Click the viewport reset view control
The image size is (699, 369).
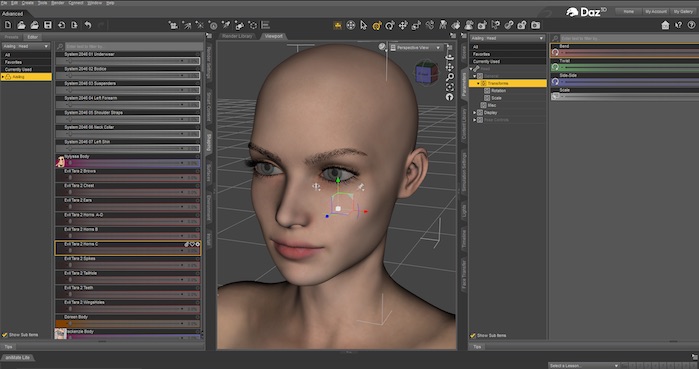pos(450,97)
